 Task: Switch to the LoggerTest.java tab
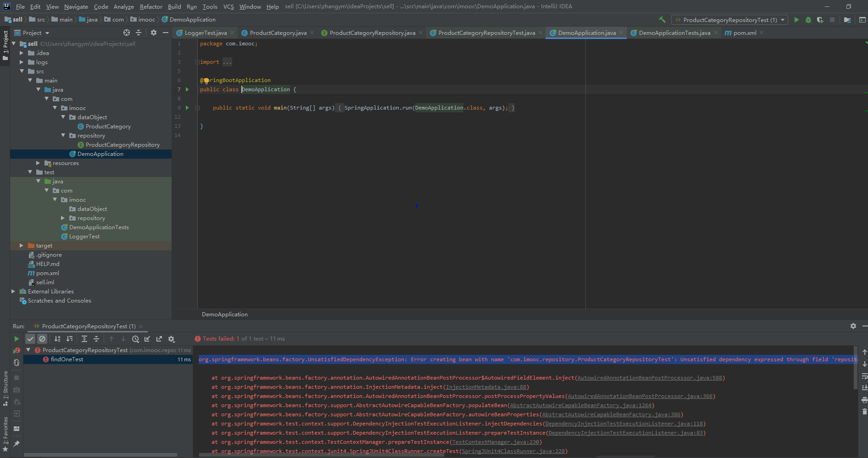(x=206, y=33)
